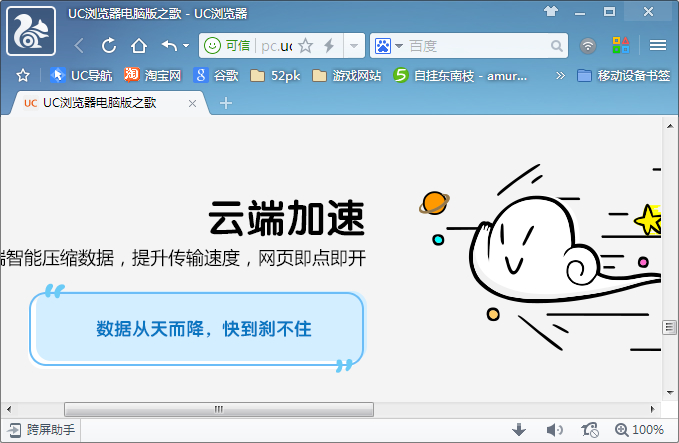Image resolution: width=679 pixels, height=443 pixels.
Task: Click the vertical scrollbar down arrow
Action: tap(670, 393)
